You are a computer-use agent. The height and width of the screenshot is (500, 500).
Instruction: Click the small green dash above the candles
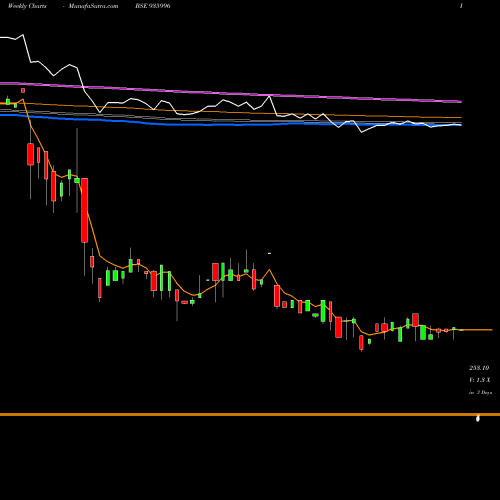pos(269,254)
